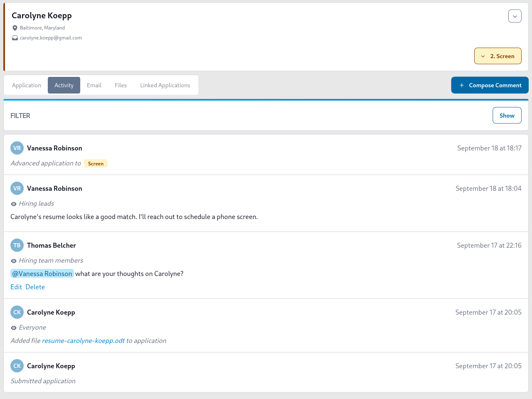Toggle the eye icon beside Hiring team members
Viewport: 532px width, 399px height.
13,261
